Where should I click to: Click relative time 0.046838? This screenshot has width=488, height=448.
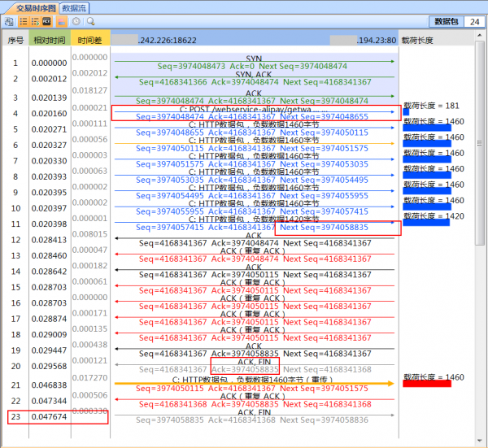click(x=49, y=385)
